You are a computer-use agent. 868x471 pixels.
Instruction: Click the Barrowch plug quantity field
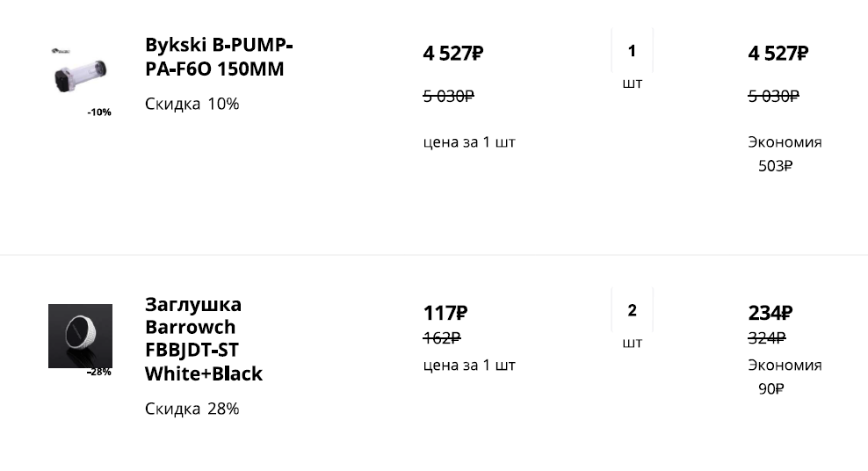[632, 310]
